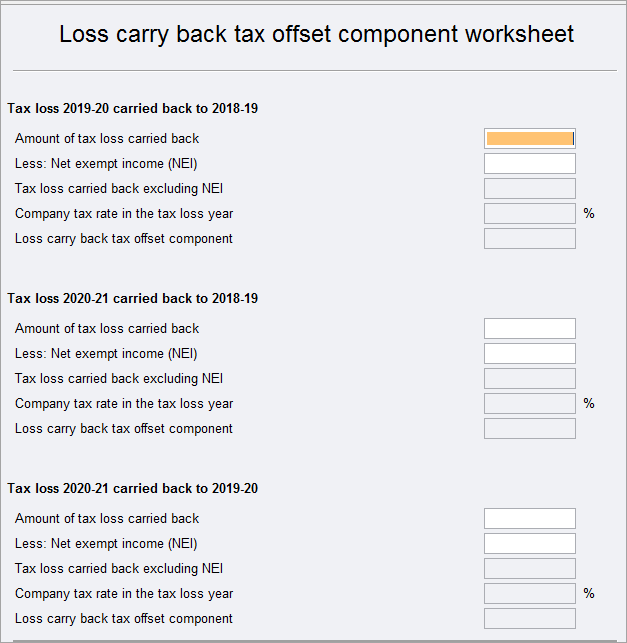Click 'Tax loss 2019-20 carried back to 2018-19' heading

pos(133,108)
